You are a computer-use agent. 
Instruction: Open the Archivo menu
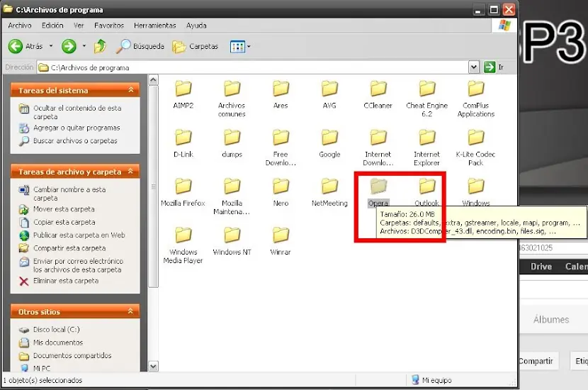click(x=20, y=26)
